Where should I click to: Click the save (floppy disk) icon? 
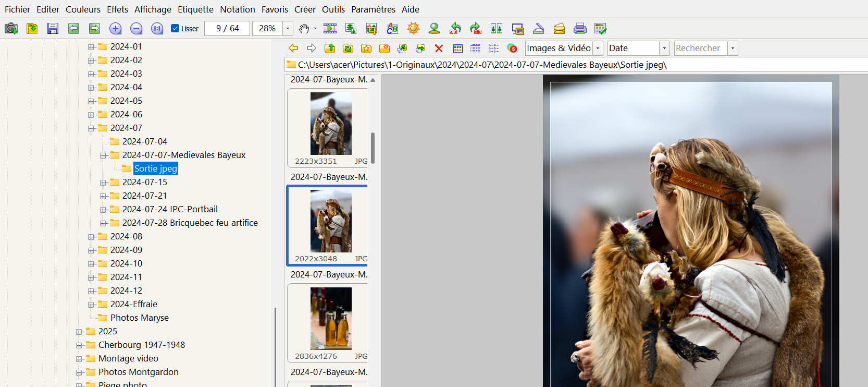(53, 29)
